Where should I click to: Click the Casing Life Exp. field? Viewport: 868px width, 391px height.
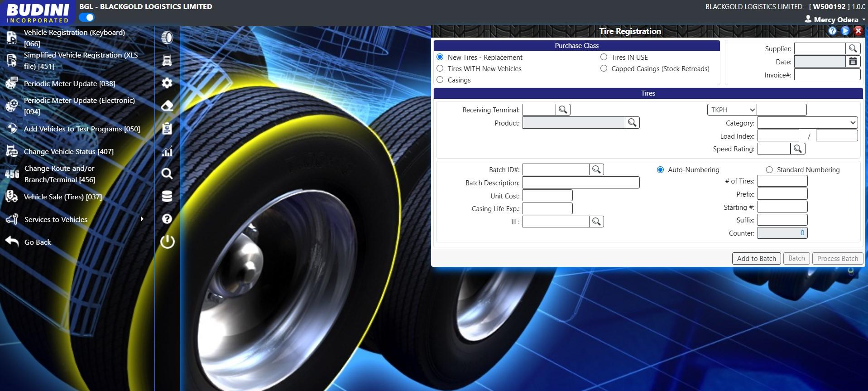pos(547,208)
